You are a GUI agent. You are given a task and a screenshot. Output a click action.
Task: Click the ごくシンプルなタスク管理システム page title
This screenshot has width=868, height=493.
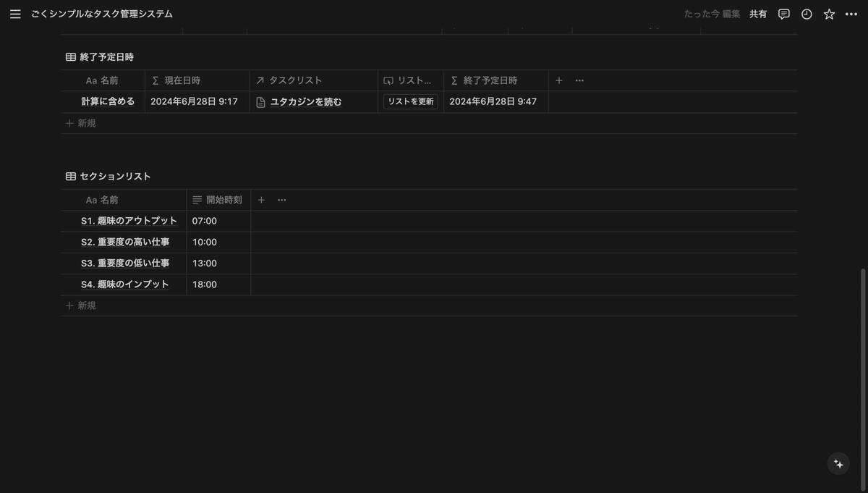[x=102, y=14]
